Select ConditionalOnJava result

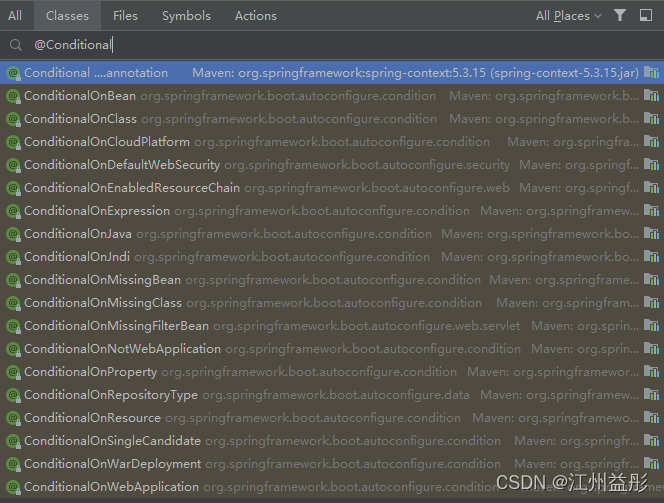pyautogui.click(x=332, y=234)
